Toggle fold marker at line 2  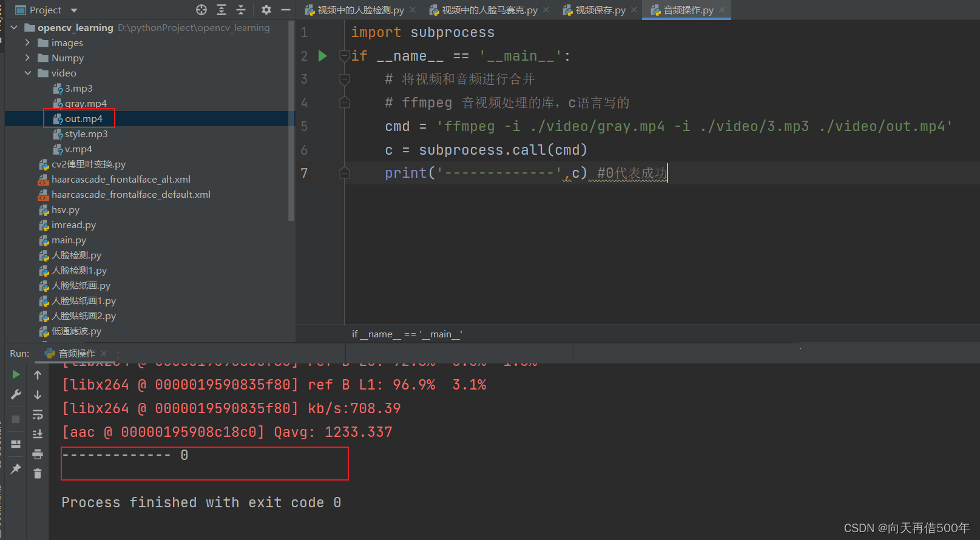[344, 56]
